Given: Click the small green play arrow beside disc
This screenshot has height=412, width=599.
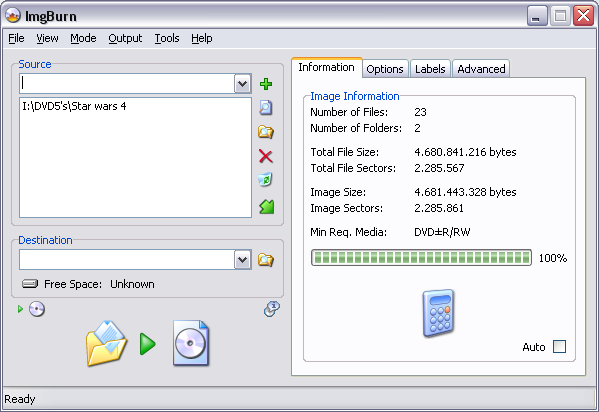Looking at the screenshot, I should pos(20,309).
